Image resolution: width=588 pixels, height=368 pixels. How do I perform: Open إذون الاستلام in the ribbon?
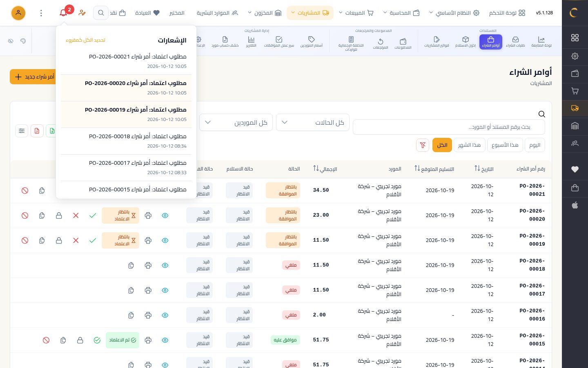pyautogui.click(x=465, y=42)
